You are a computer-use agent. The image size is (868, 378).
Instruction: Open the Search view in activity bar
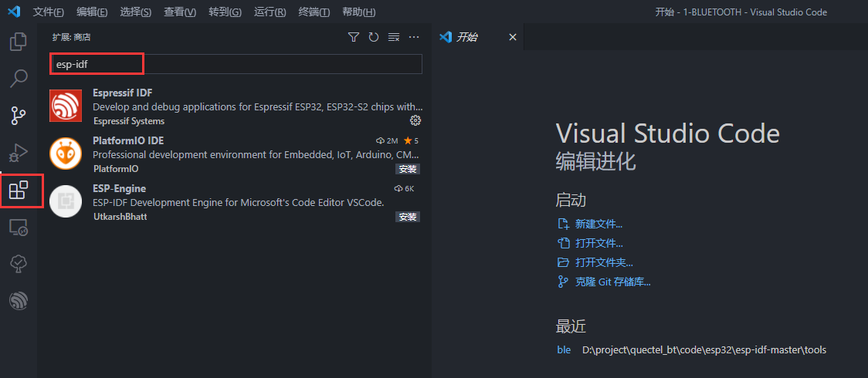pos(19,79)
